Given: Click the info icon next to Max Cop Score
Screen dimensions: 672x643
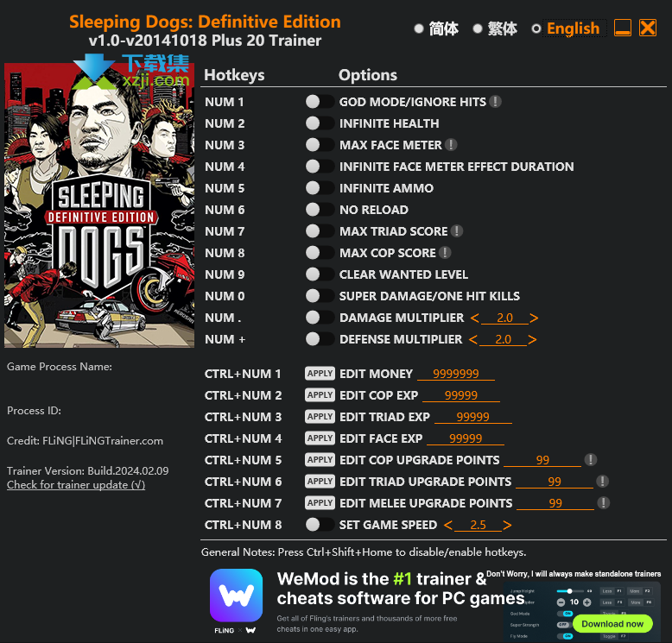Looking at the screenshot, I should pyautogui.click(x=445, y=253).
